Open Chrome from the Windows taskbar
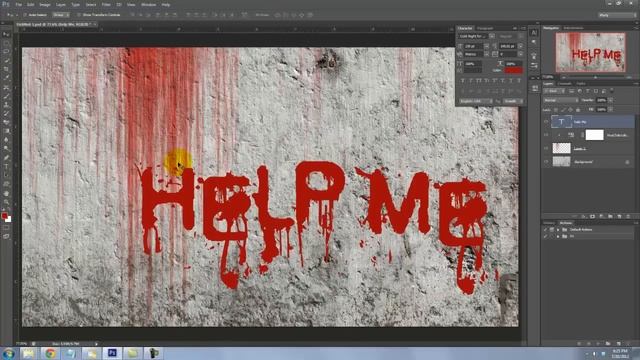 (50, 353)
